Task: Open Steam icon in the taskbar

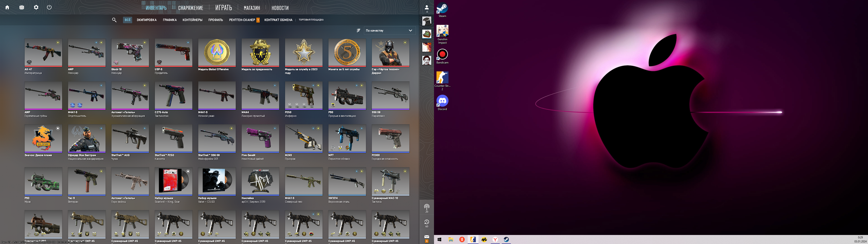Action: click(x=506, y=240)
